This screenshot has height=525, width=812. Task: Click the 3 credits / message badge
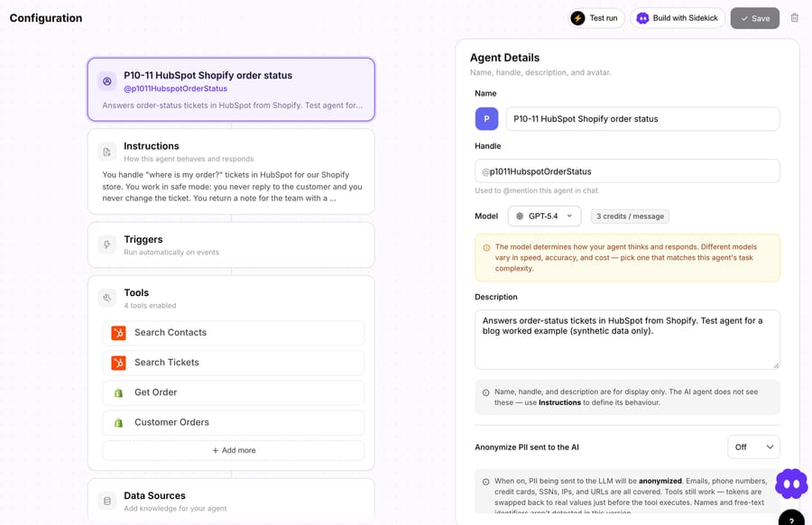[630, 216]
